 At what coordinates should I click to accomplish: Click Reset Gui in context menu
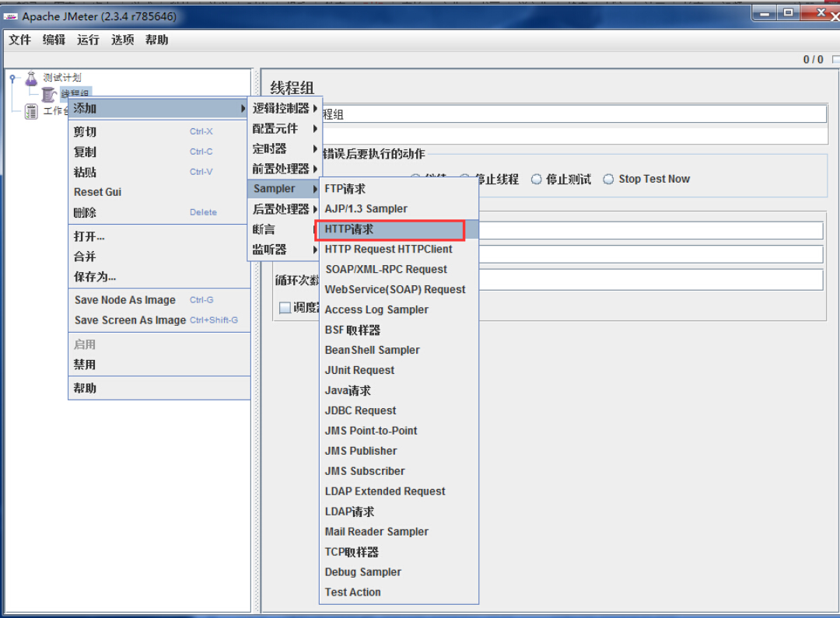pos(97,192)
